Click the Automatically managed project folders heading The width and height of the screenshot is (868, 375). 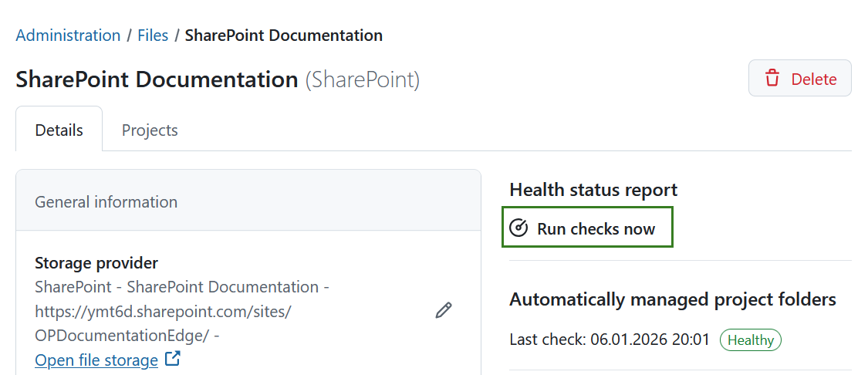673,299
